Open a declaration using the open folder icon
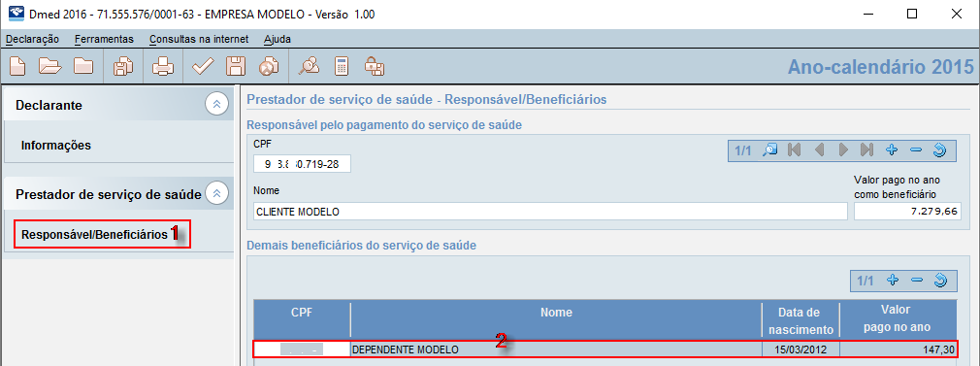980x366 pixels. click(x=50, y=66)
